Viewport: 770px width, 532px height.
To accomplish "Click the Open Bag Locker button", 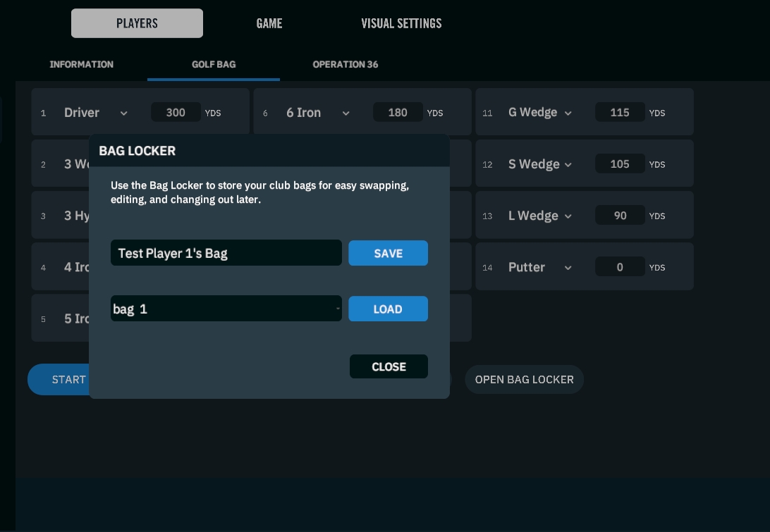I will 524,379.
